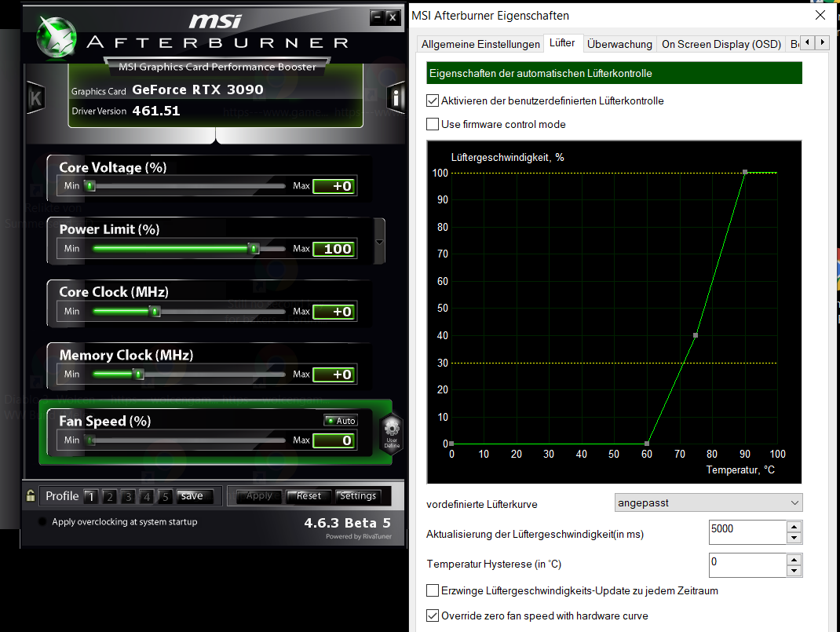Screen dimensions: 840x632
Task: Click the Memory Clock slider handle
Action: [x=138, y=374]
